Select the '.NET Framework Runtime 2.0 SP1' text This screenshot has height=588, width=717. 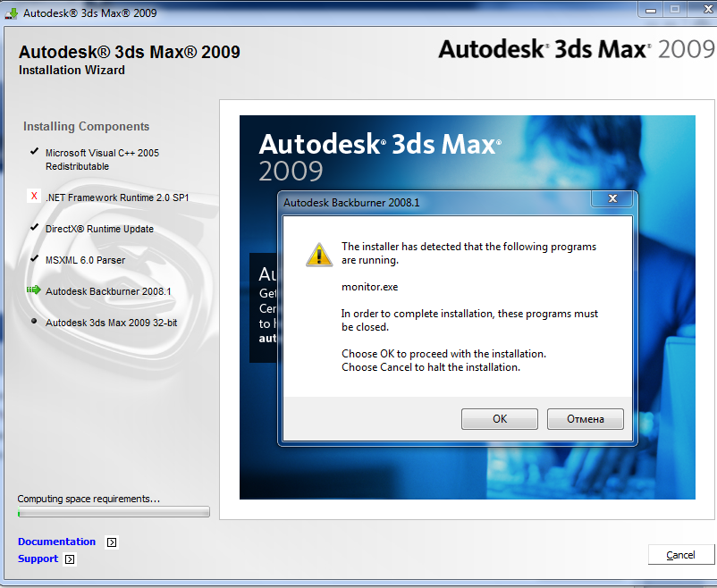pos(117,197)
